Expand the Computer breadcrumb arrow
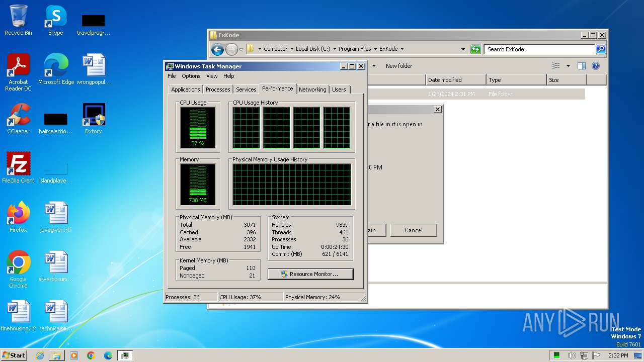This screenshot has width=644, height=362. click(x=291, y=49)
